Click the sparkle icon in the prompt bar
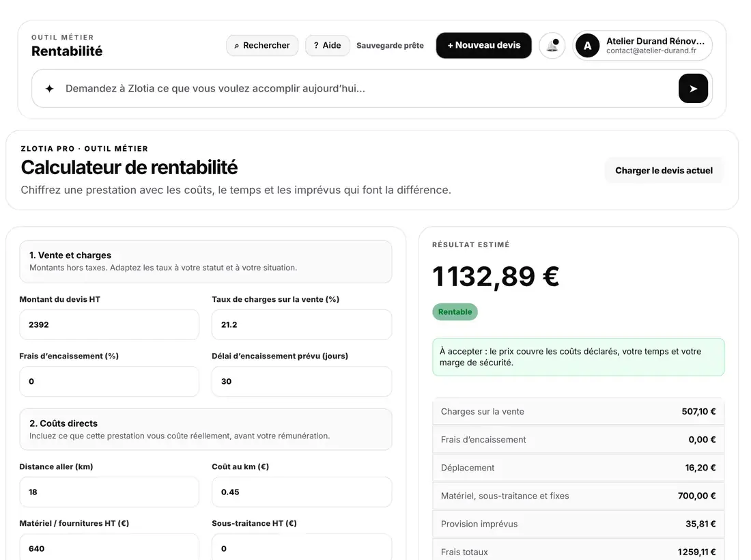The image size is (751, 560). 49,89
